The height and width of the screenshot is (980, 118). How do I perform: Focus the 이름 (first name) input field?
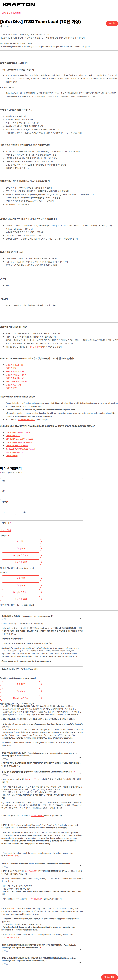pos(42,482)
